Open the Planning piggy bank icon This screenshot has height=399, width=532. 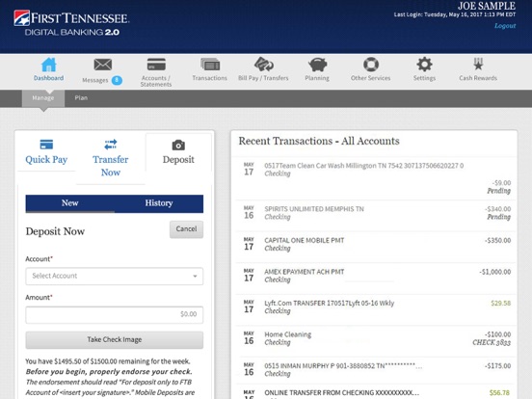point(317,65)
